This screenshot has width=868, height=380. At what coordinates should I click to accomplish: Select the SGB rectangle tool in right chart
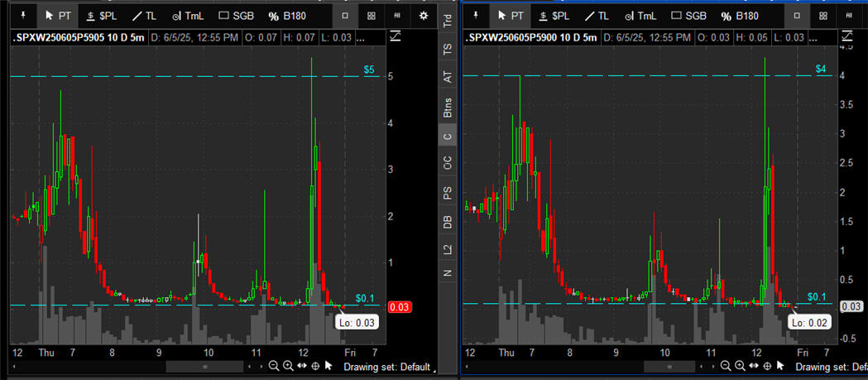(683, 15)
